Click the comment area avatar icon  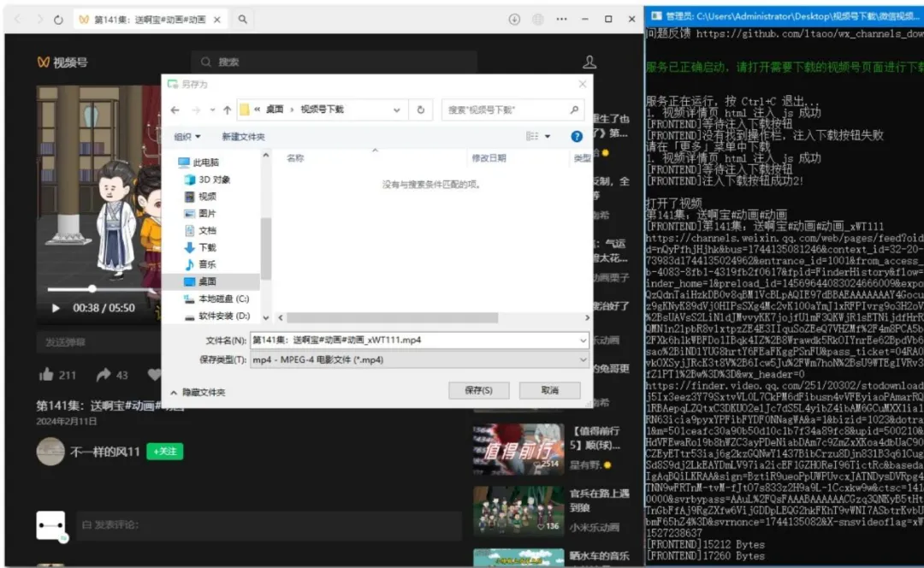click(x=50, y=525)
